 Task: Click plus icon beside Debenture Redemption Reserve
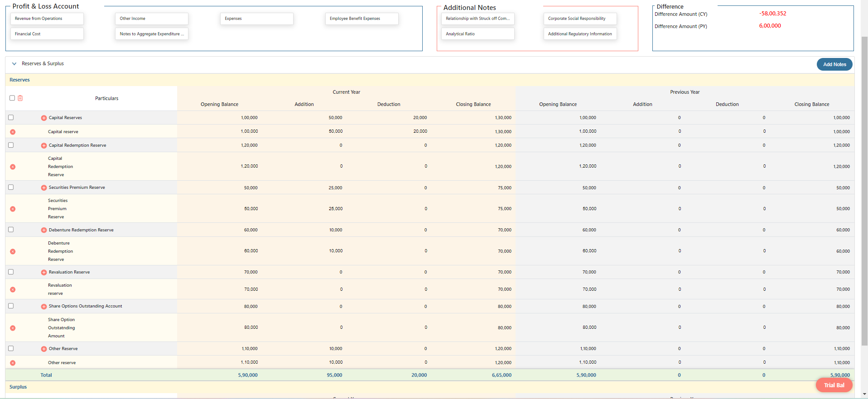click(x=44, y=230)
